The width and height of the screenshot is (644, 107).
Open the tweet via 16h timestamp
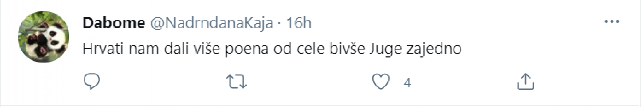tap(299, 23)
